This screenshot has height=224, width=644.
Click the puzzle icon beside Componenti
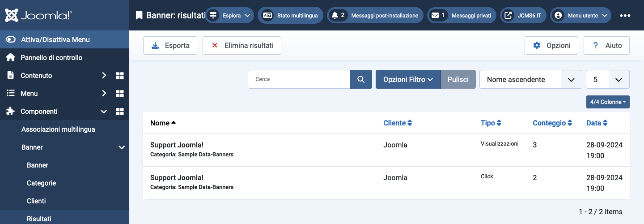[11, 111]
